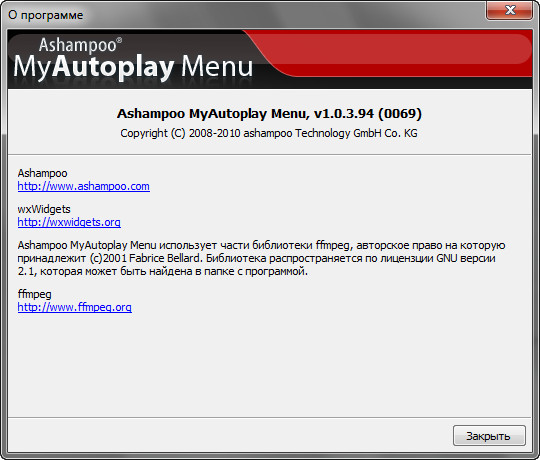540x460 pixels.
Task: Click the paragraph about библиотеки ffmpeg
Action: 261,258
